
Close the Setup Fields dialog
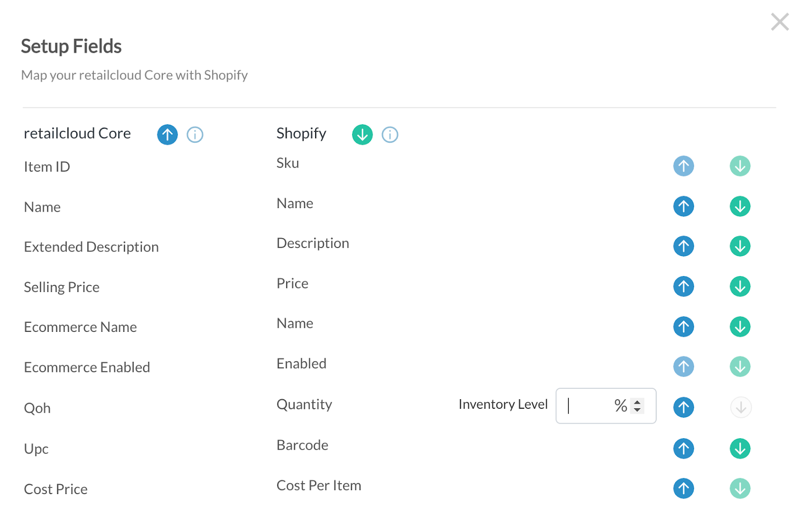click(x=779, y=22)
